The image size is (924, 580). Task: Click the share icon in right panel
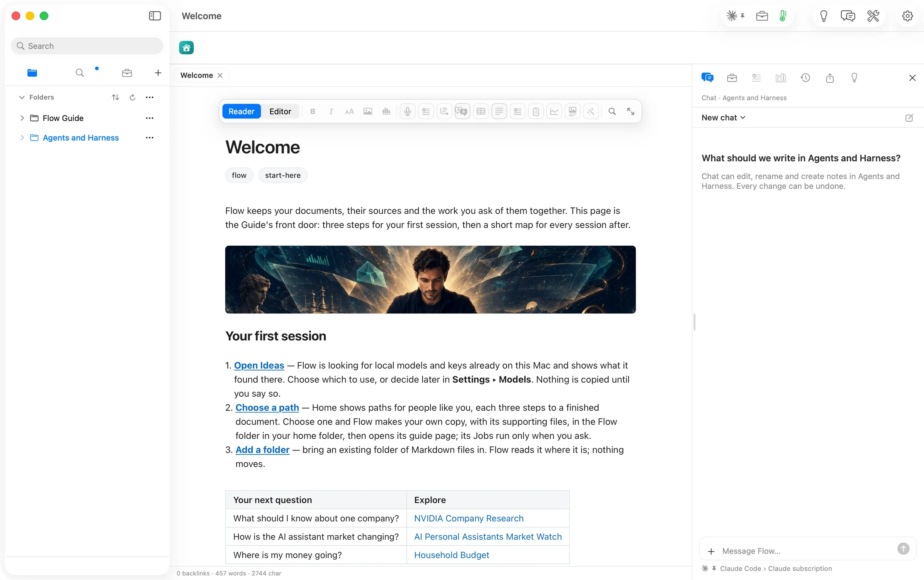click(x=830, y=78)
